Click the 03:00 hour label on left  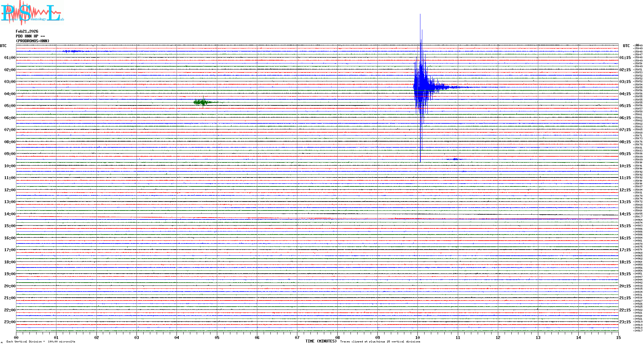click(10, 82)
